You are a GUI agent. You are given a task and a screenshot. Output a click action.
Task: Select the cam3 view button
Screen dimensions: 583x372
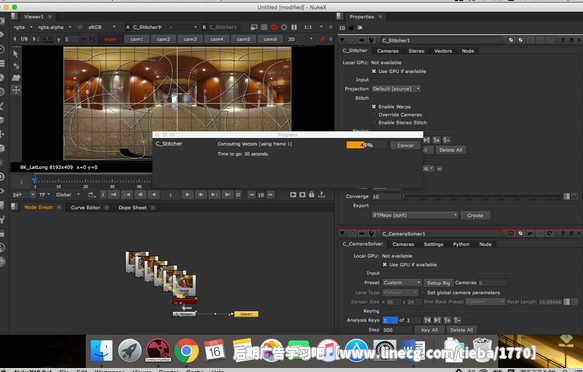tap(190, 39)
